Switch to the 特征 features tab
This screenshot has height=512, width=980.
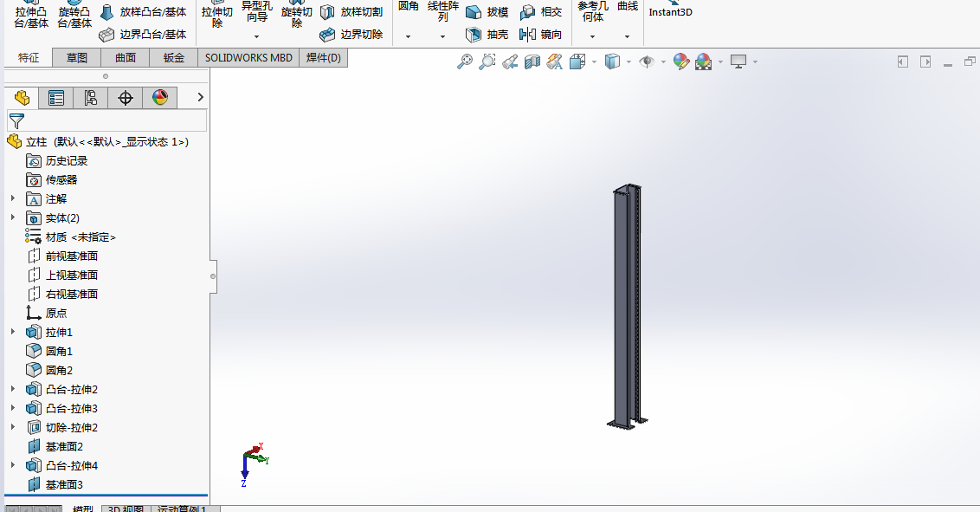(x=28, y=57)
